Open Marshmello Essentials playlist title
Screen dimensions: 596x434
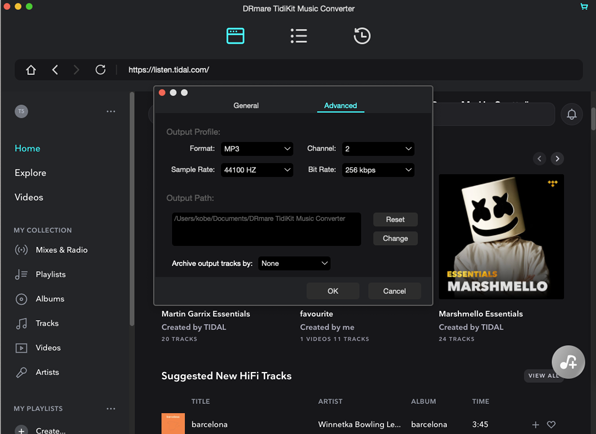[480, 314]
